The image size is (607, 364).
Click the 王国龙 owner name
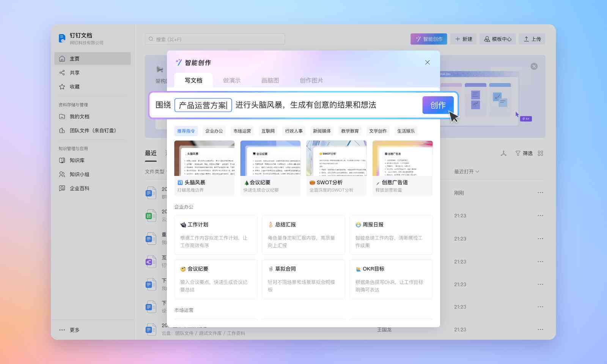pyautogui.click(x=384, y=329)
